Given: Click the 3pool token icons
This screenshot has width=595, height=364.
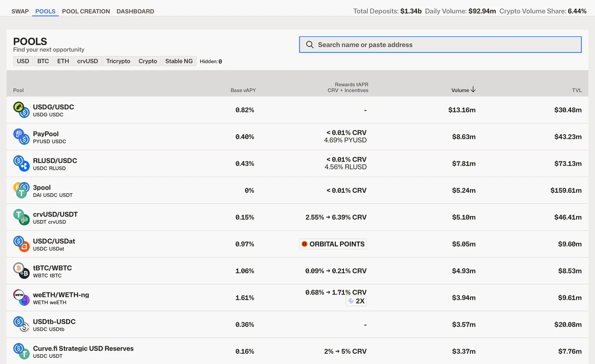Looking at the screenshot, I should click(21, 190).
